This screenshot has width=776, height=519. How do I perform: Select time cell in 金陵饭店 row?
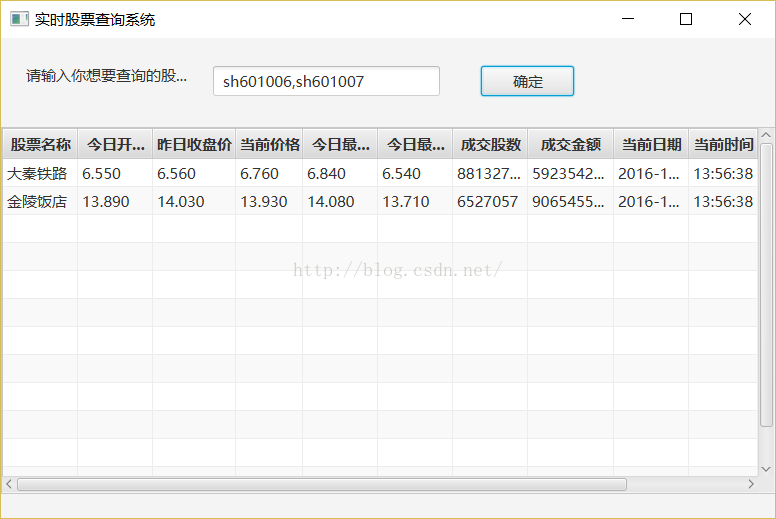pyautogui.click(x=723, y=201)
